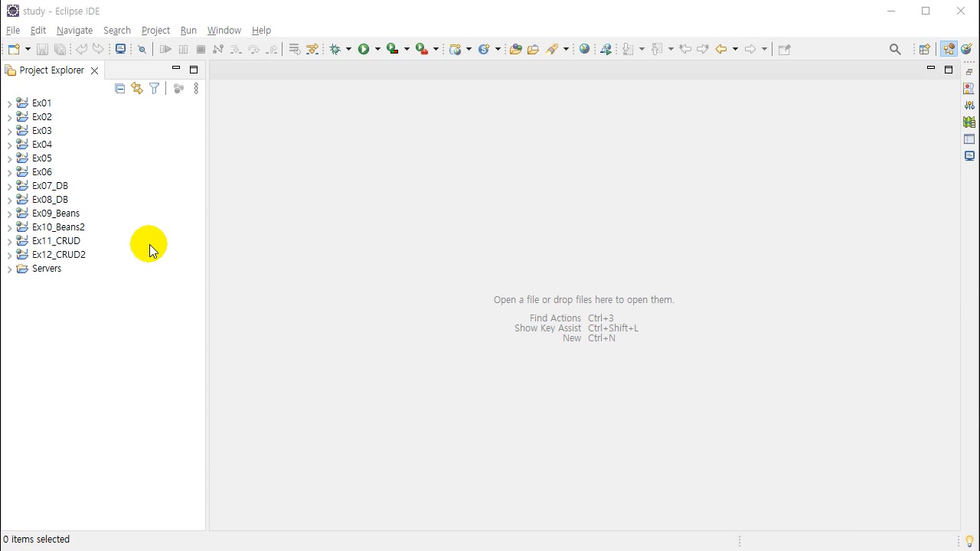980x551 pixels.
Task: Open the web browser globe icon
Action: [585, 49]
